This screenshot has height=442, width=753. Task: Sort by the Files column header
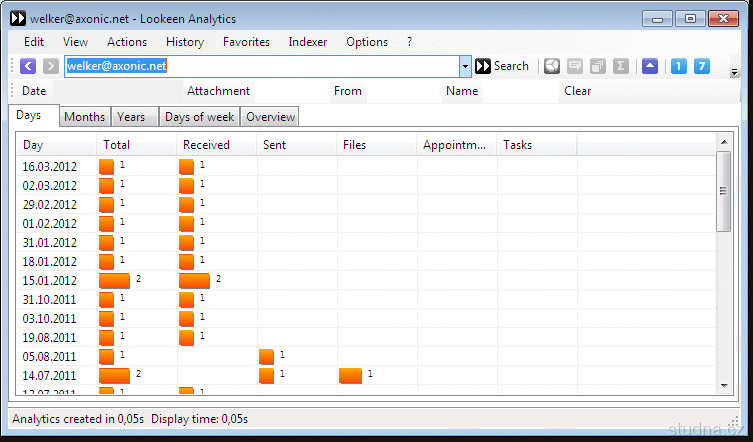[377, 145]
